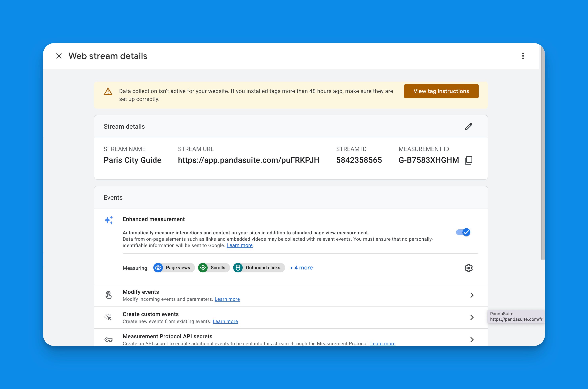Click the Enhanced measurement sparkle icon
588x389 pixels.
pos(109,220)
